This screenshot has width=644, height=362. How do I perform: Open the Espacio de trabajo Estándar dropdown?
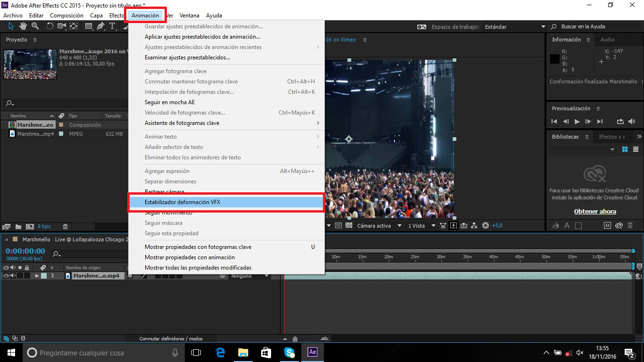click(x=515, y=27)
